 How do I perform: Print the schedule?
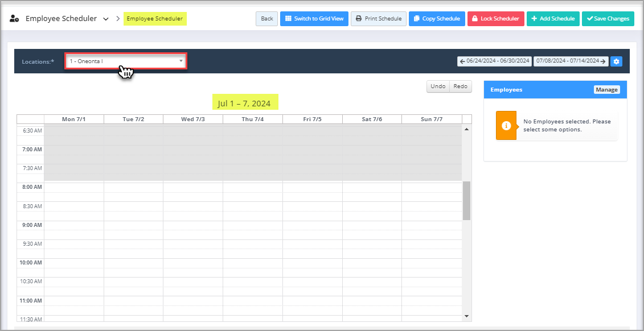click(379, 18)
